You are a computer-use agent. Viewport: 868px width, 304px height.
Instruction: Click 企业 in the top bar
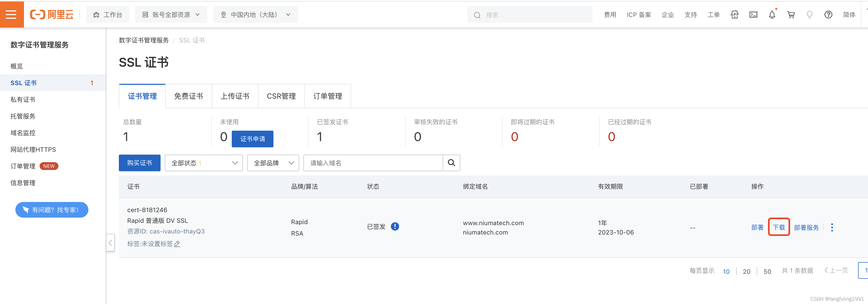pos(668,15)
